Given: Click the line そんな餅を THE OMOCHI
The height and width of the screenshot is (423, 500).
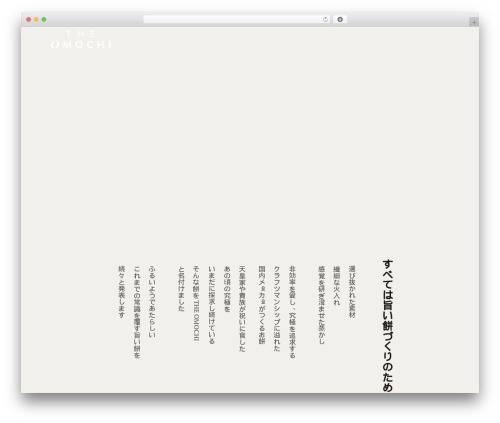Looking at the screenshot, I should (x=196, y=303).
